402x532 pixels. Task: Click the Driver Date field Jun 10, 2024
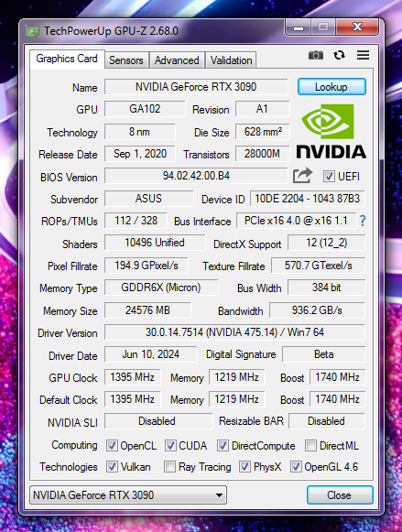click(150, 354)
